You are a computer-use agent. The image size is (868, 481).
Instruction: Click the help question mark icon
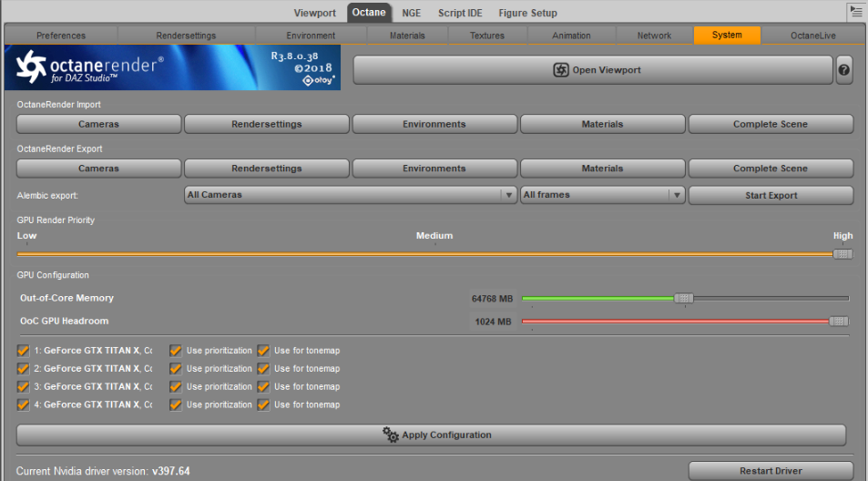coord(843,70)
